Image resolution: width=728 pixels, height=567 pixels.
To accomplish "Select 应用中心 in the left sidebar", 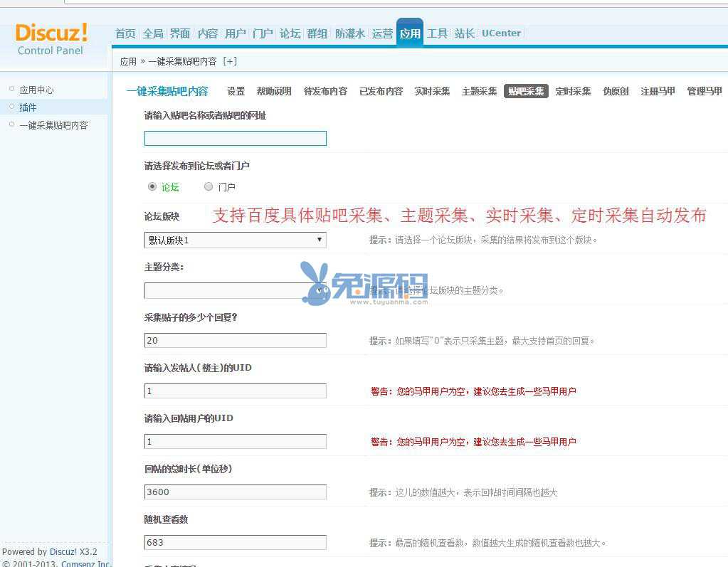I will [36, 90].
